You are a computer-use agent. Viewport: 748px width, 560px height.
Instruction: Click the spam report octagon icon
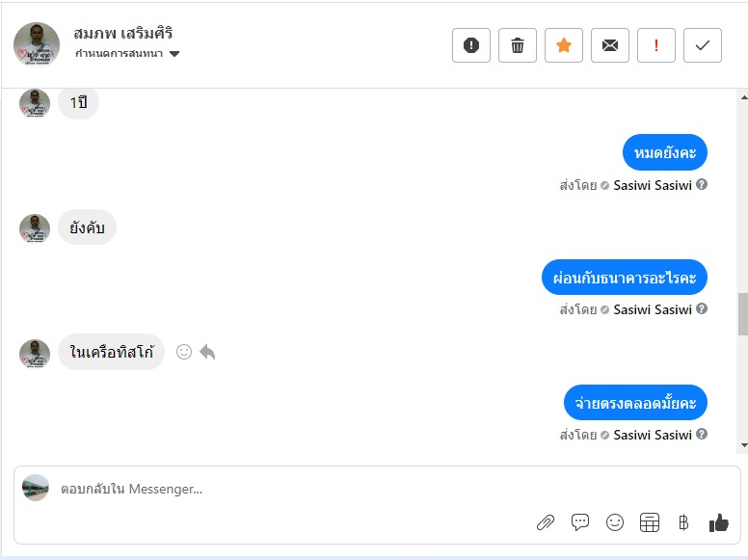[x=471, y=45]
